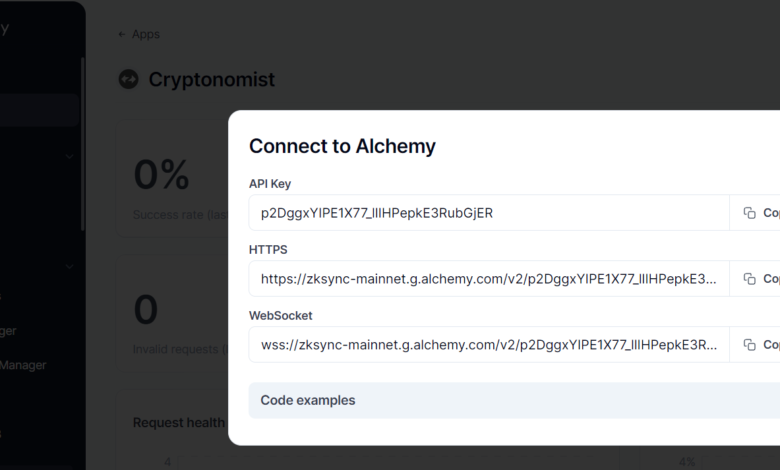Click the sidebar vertical scrollbar
The width and height of the screenshot is (780, 470).
[82, 140]
